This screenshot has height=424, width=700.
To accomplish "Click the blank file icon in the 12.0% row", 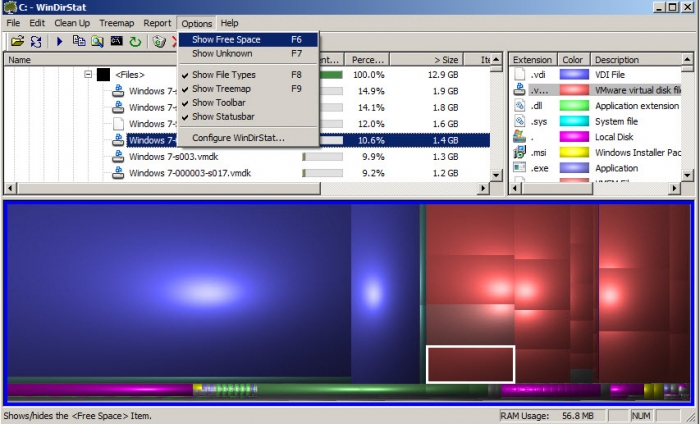I will (118, 124).
